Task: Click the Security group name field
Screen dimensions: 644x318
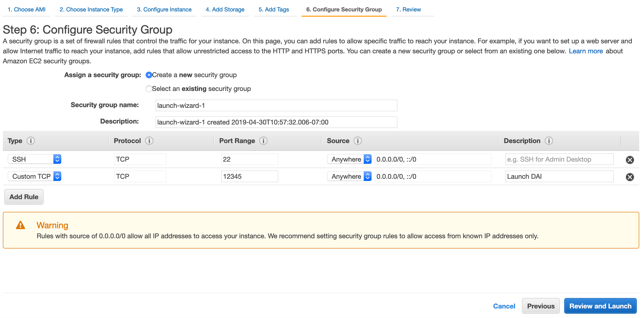Action: point(276,106)
